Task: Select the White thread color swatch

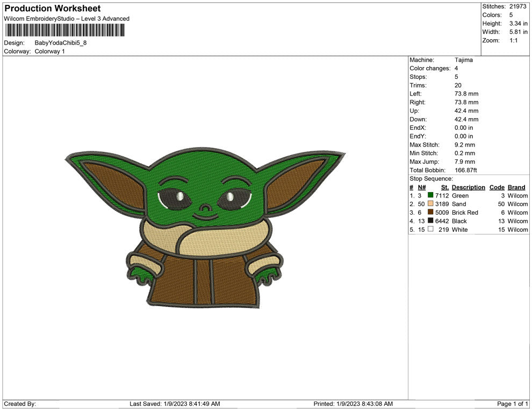Action: tap(430, 230)
